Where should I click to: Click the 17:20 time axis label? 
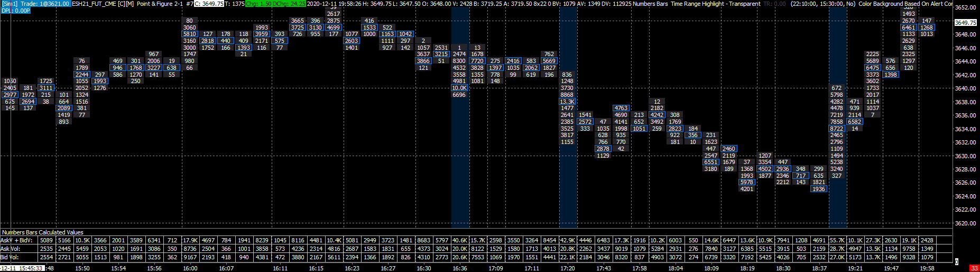coord(568,268)
